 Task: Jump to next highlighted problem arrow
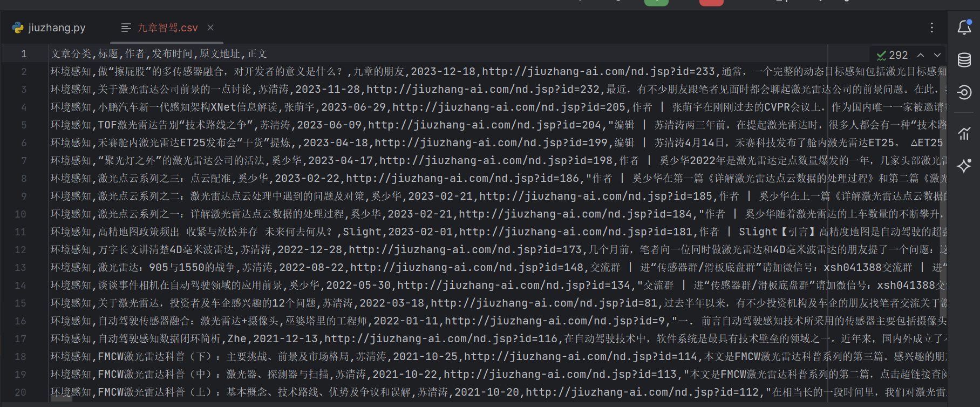pyautogui.click(x=937, y=55)
